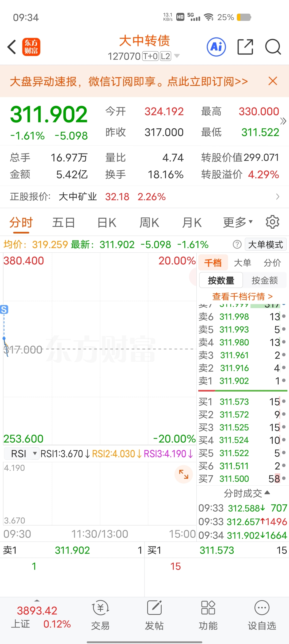Screen dimensions: 289x644
Task: Switch to 五日 tab
Action: coord(63,222)
